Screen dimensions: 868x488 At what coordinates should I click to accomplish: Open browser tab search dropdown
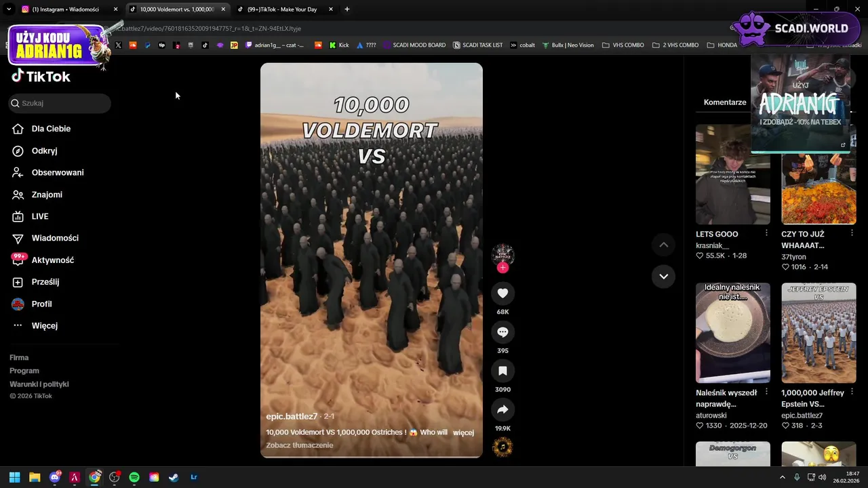point(9,9)
